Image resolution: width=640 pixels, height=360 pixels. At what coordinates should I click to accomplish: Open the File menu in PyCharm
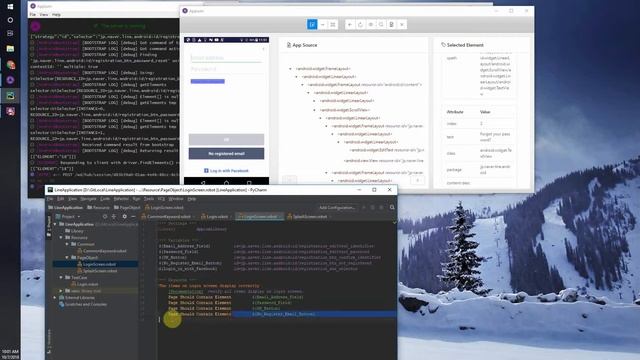pyautogui.click(x=50, y=199)
